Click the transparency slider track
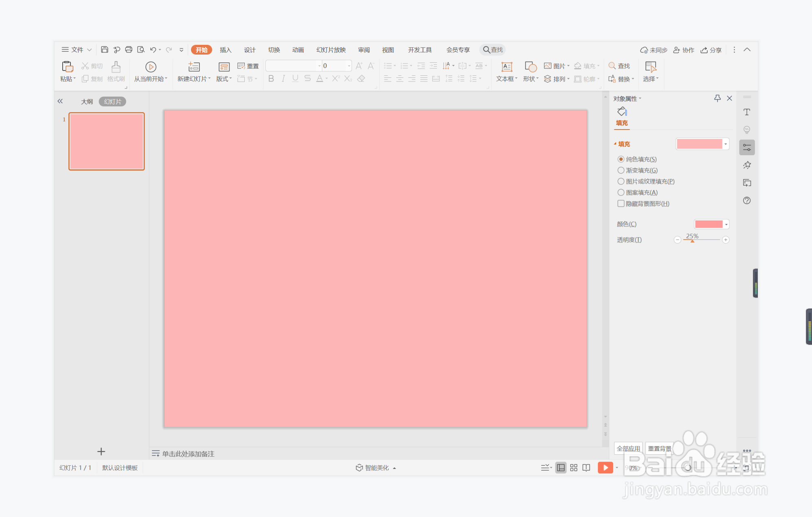 pyautogui.click(x=702, y=240)
